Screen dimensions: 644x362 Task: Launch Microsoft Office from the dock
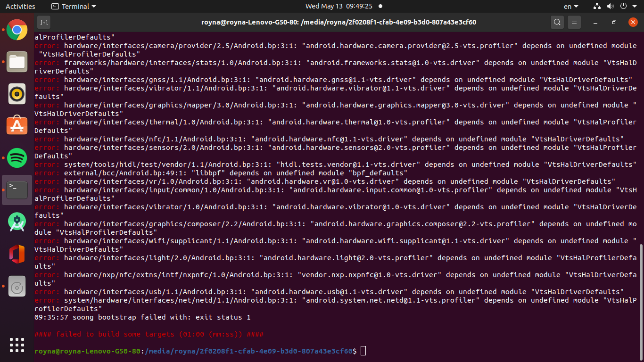(x=17, y=254)
